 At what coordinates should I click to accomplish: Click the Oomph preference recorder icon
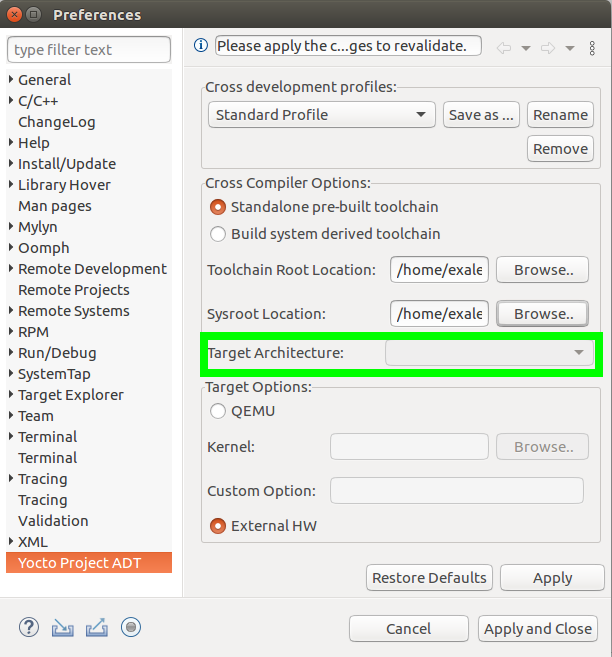click(131, 627)
